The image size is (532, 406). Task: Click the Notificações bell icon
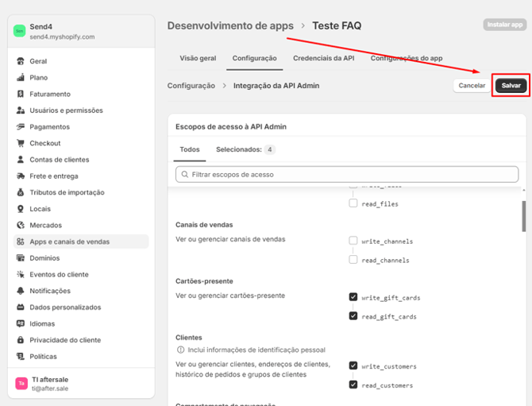point(21,291)
